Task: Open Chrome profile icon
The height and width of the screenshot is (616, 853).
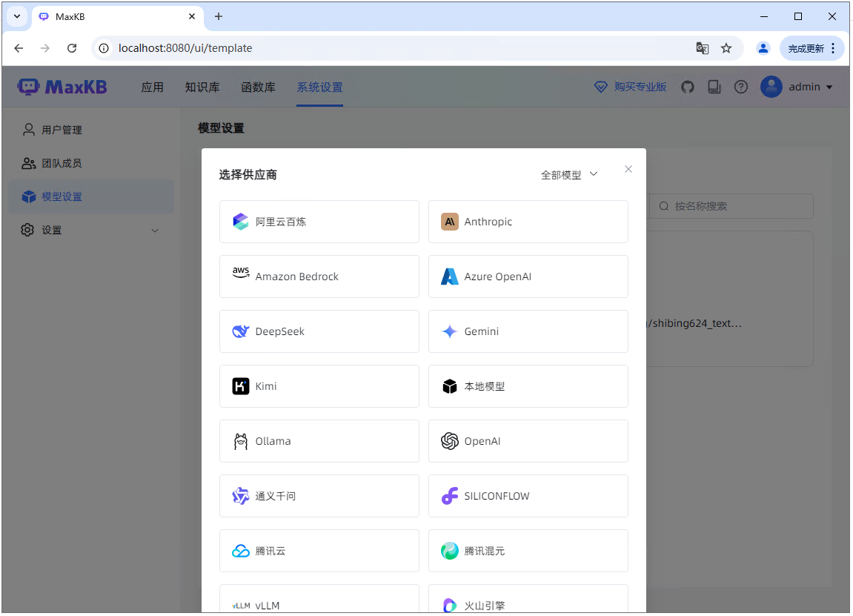Action: [763, 48]
